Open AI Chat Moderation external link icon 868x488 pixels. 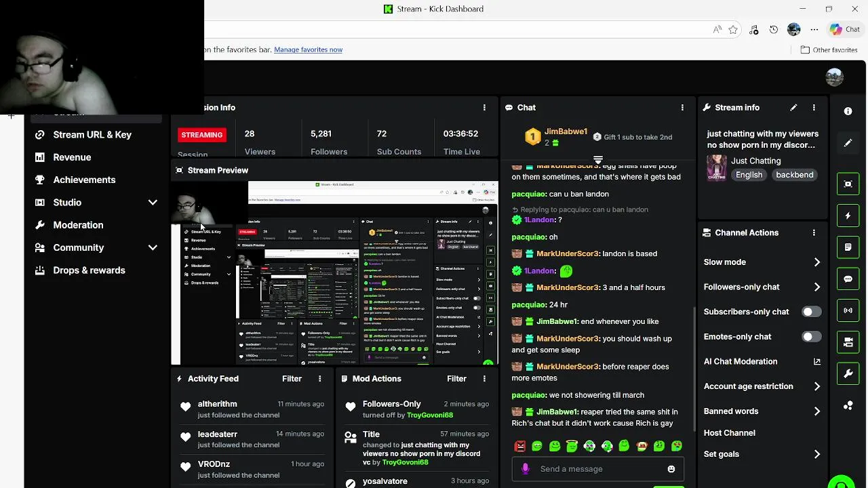pos(816,362)
